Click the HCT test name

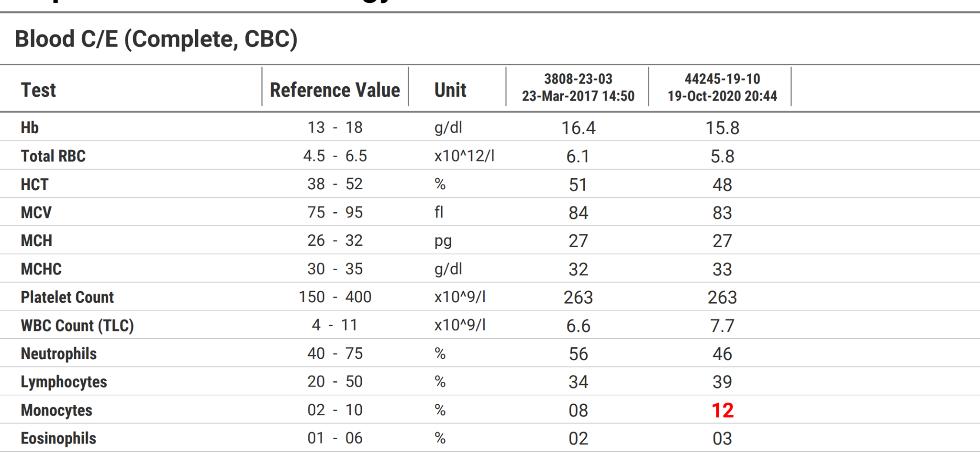click(34, 184)
